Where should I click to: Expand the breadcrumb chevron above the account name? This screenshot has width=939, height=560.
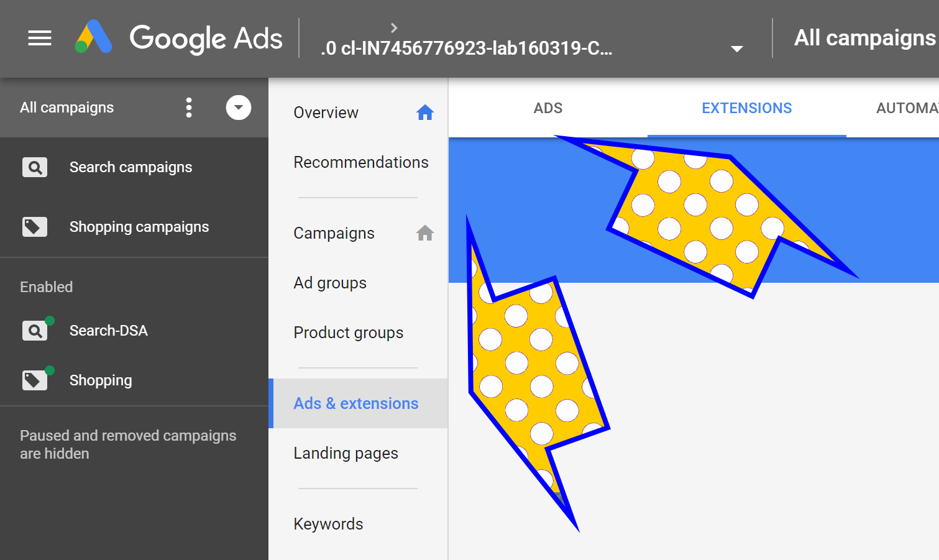(x=393, y=27)
